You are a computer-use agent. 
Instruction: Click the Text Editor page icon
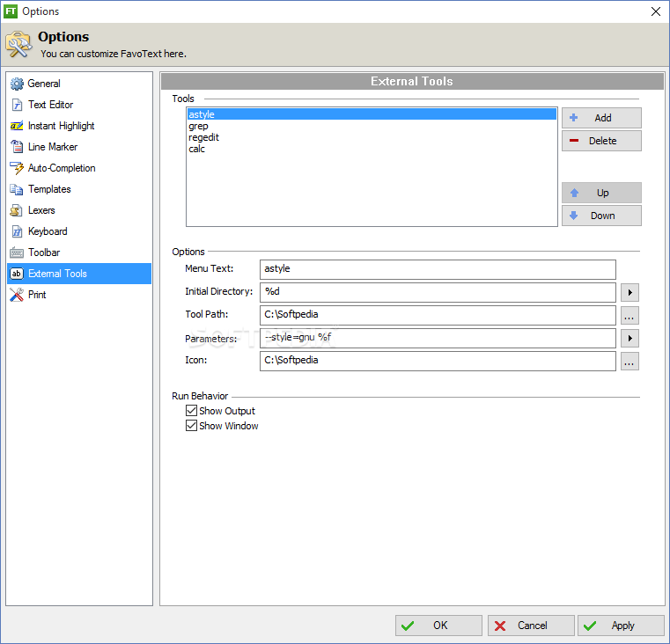[x=17, y=105]
